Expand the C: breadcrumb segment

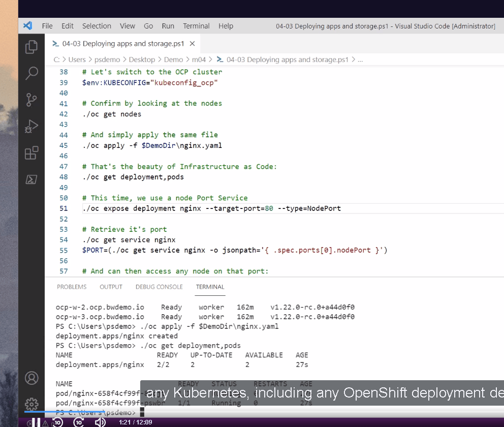coord(56,60)
